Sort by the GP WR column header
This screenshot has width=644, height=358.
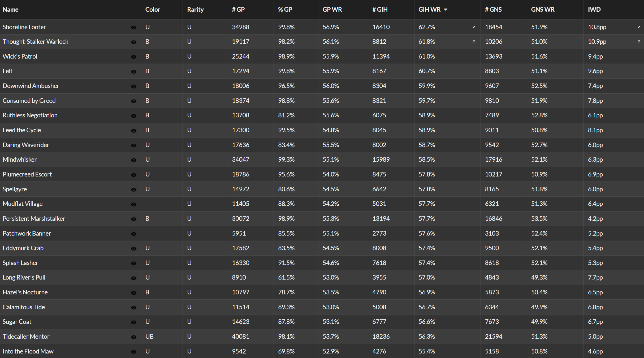332,10
